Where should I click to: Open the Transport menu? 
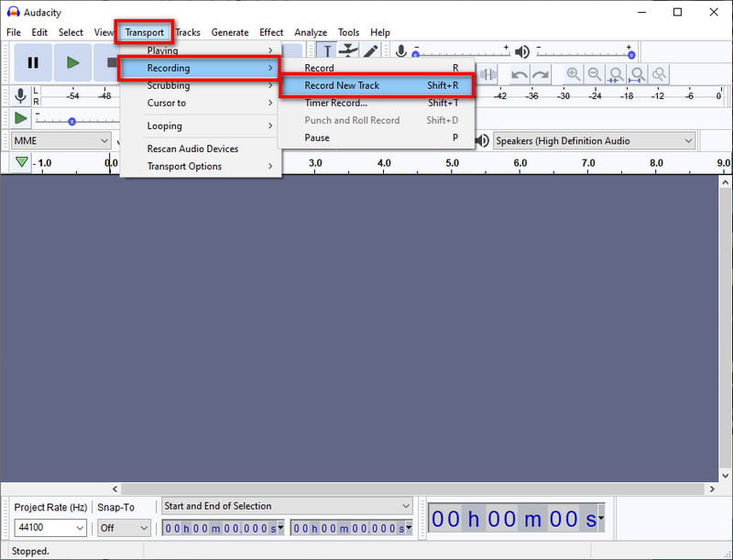[145, 32]
